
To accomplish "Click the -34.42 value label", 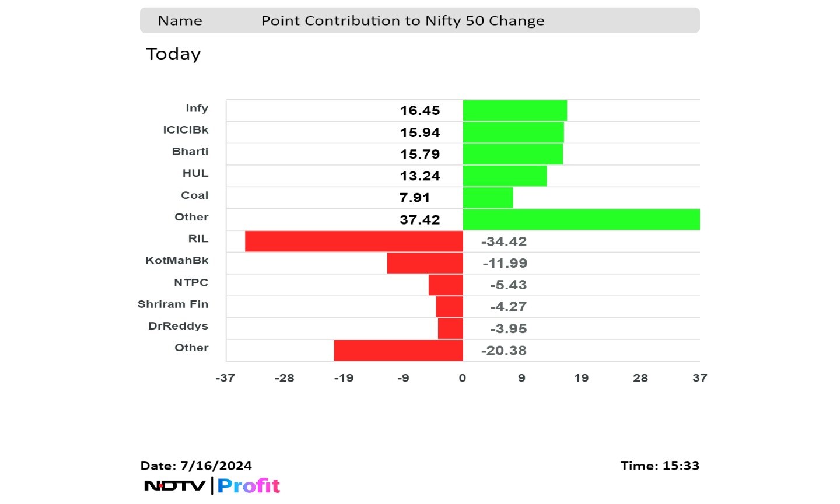I will (503, 242).
